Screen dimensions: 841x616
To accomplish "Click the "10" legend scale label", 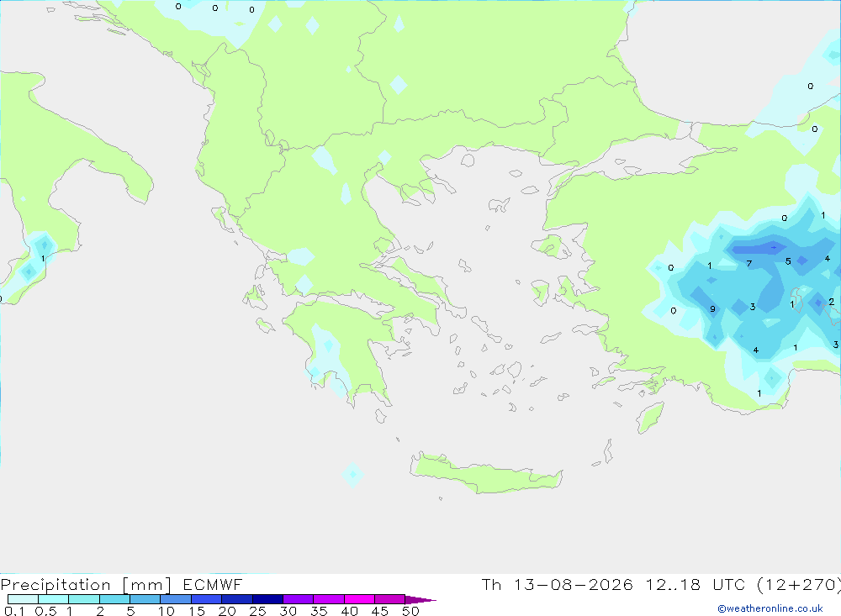I will (167, 611).
